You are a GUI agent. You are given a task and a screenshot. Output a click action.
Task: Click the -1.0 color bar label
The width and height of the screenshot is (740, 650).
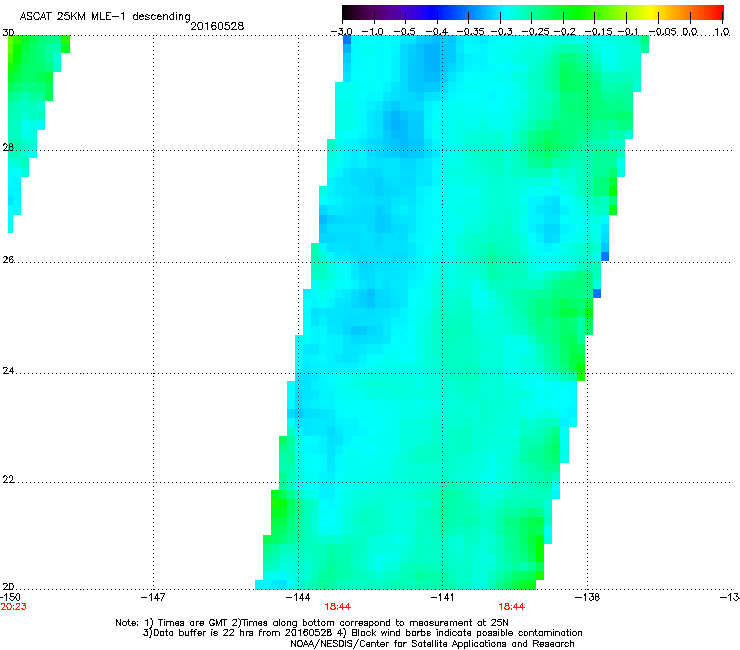[372, 32]
